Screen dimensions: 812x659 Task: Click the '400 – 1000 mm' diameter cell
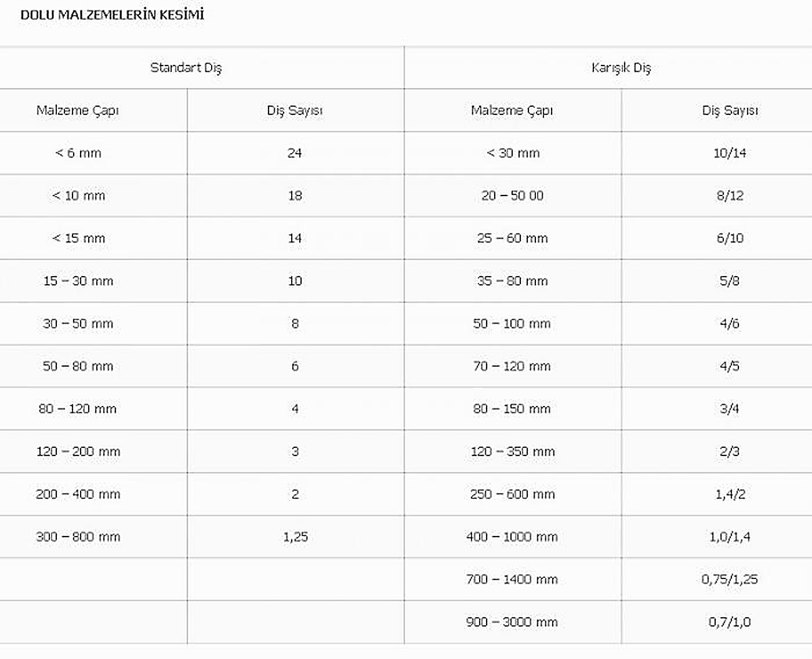click(512, 537)
